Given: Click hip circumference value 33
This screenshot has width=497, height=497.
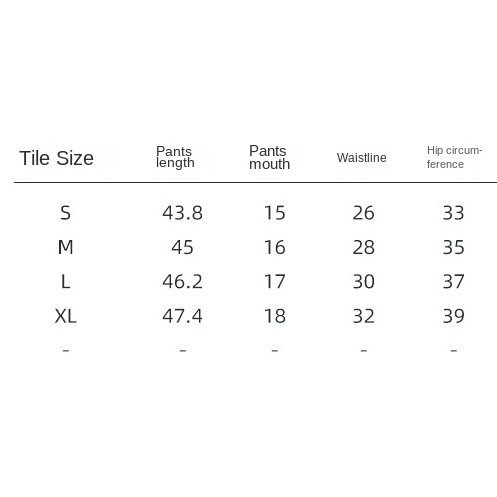Looking at the screenshot, I should 453,213.
